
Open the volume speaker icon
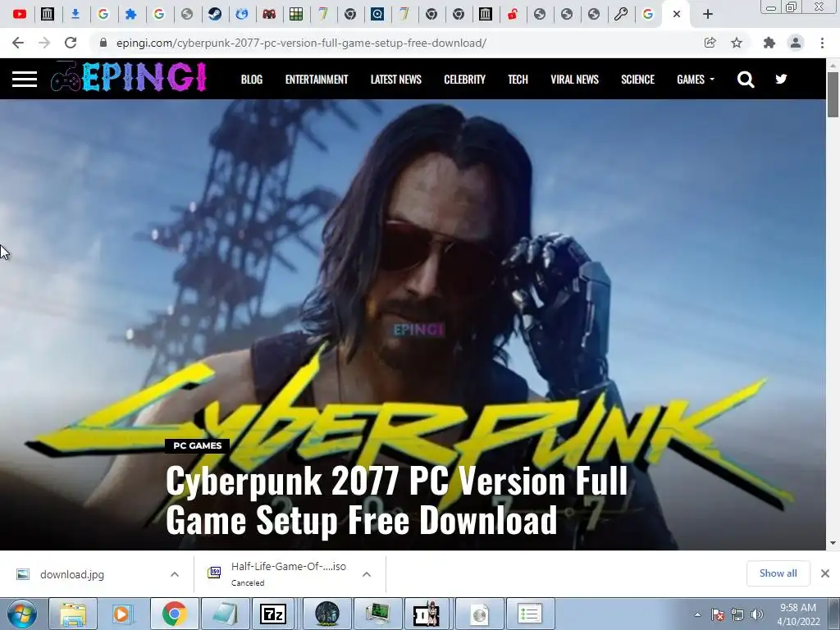[757, 614]
